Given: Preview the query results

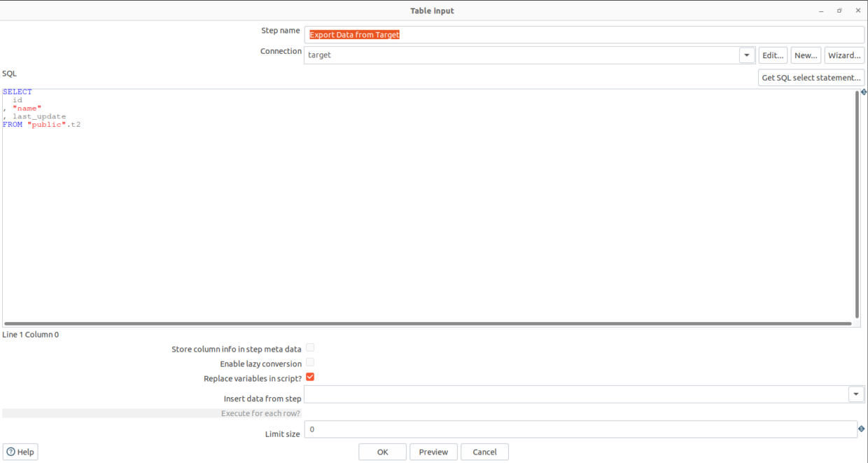Looking at the screenshot, I should (x=433, y=451).
